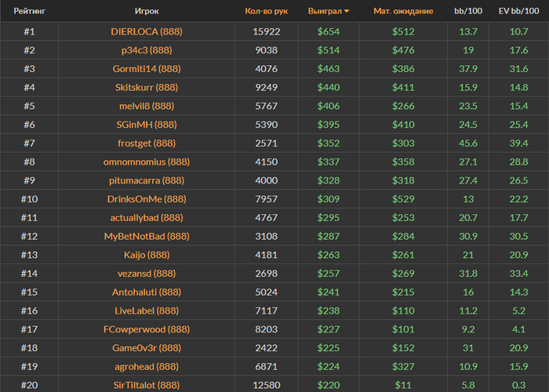Open player frostget (888)
Image resolution: width=549 pixels, height=392 pixels.
point(147,143)
